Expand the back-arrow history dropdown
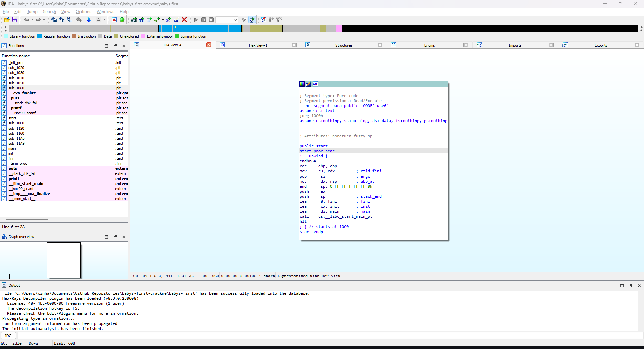The height and width of the screenshot is (349, 644). coord(32,20)
